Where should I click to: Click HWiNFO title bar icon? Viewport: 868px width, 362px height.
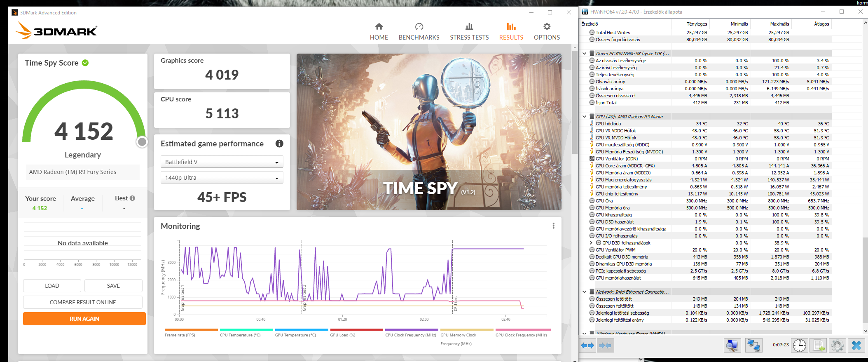point(585,12)
